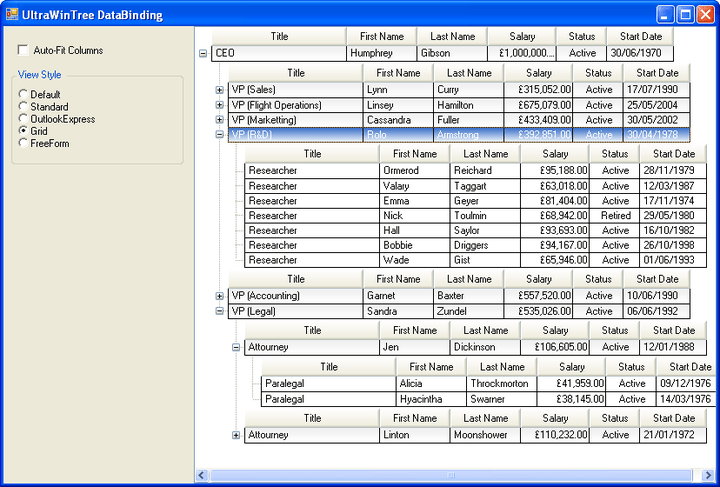Click the Toulmin last name cell
The height and width of the screenshot is (487, 720).
point(485,215)
